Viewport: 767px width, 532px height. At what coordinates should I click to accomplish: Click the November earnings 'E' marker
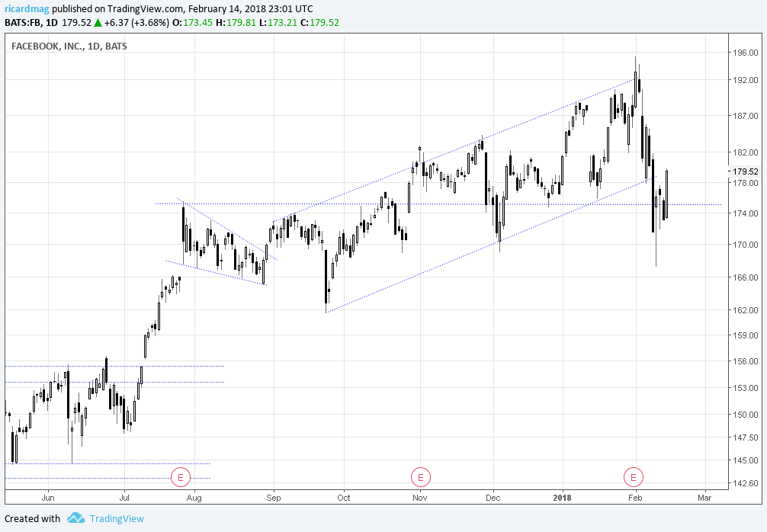(420, 477)
